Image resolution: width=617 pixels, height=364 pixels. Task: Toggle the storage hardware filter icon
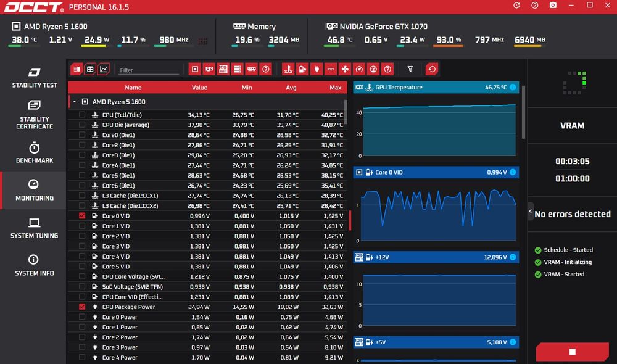[x=238, y=69]
